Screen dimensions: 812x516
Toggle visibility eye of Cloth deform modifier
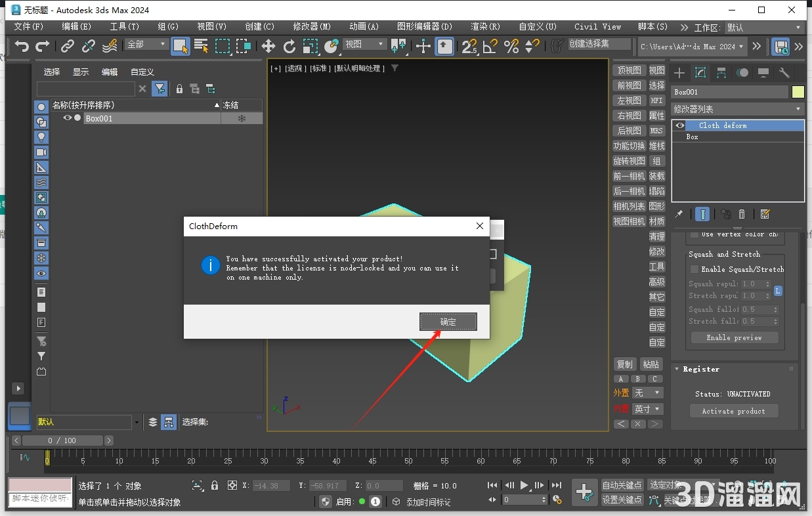[680, 125]
